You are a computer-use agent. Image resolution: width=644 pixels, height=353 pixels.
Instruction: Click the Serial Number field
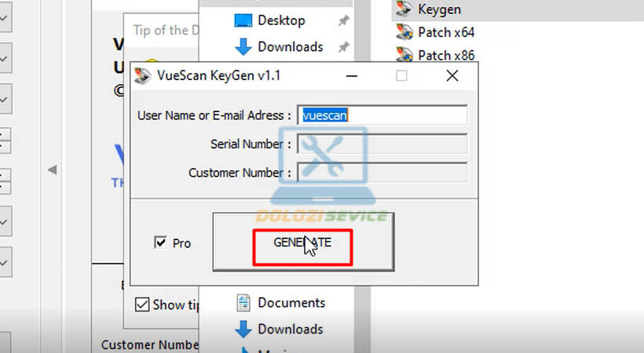coord(382,144)
